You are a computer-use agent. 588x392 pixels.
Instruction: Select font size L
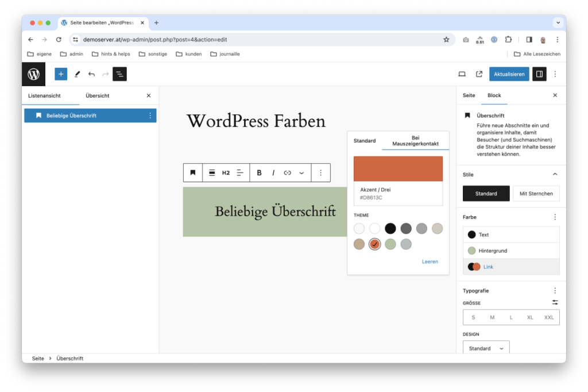coord(511,317)
